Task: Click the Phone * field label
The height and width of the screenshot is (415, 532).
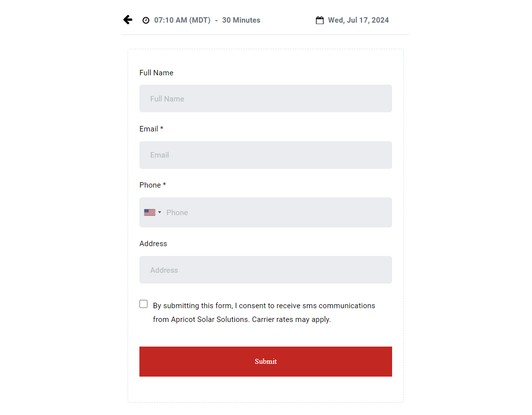Action: [153, 185]
